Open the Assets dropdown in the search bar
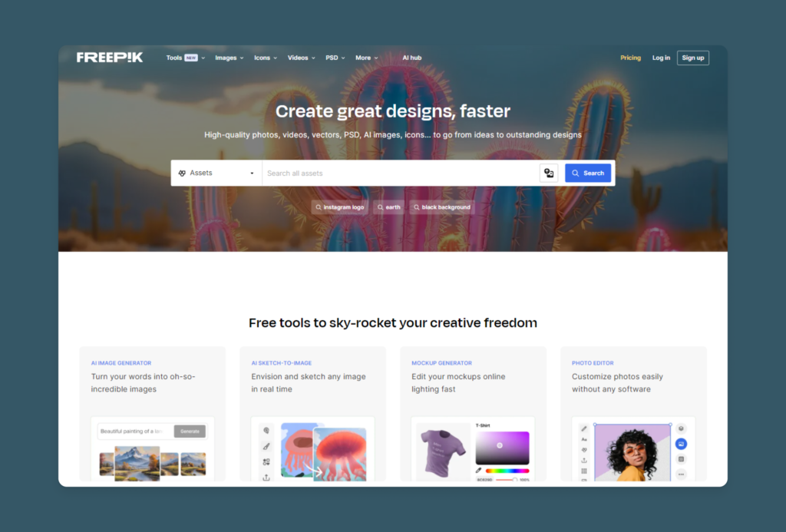The image size is (786, 532). coord(216,173)
